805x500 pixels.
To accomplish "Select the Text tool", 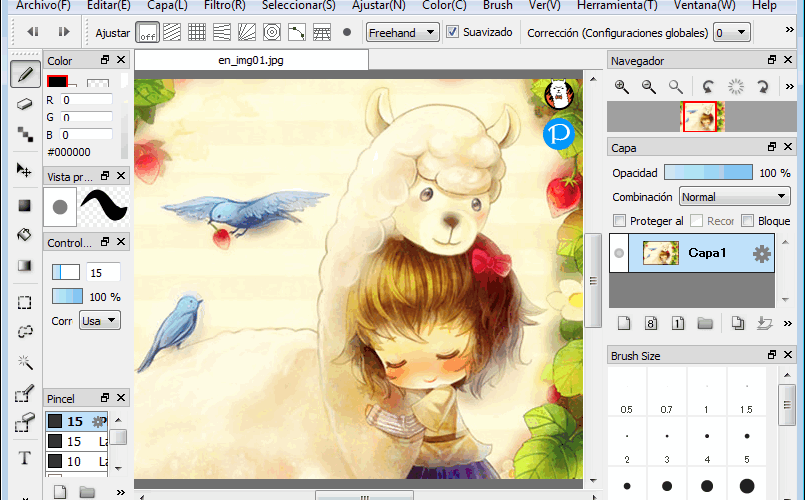I will (x=25, y=457).
